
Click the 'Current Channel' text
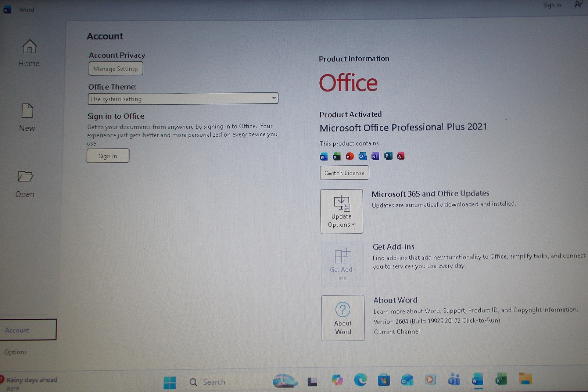pos(397,332)
